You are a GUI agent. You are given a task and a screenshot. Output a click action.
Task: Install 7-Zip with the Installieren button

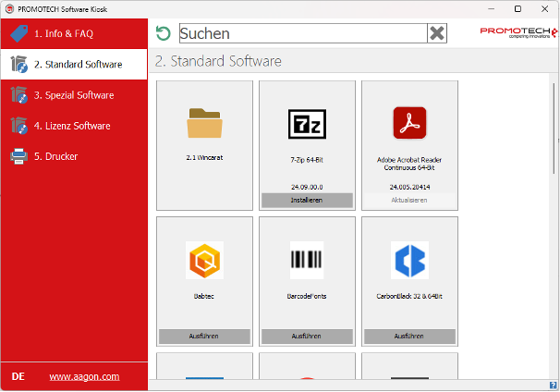[307, 201]
